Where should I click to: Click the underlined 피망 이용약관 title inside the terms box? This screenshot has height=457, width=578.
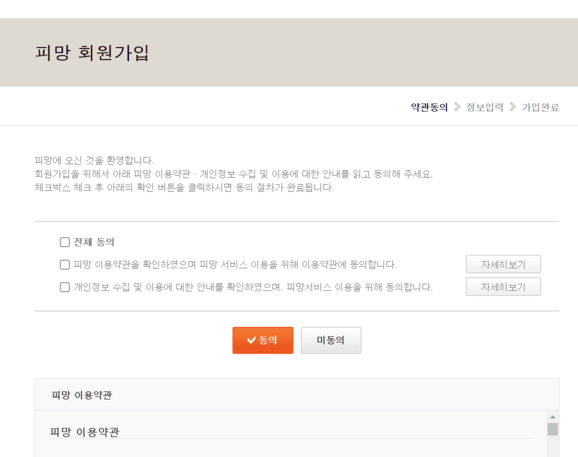point(85,432)
